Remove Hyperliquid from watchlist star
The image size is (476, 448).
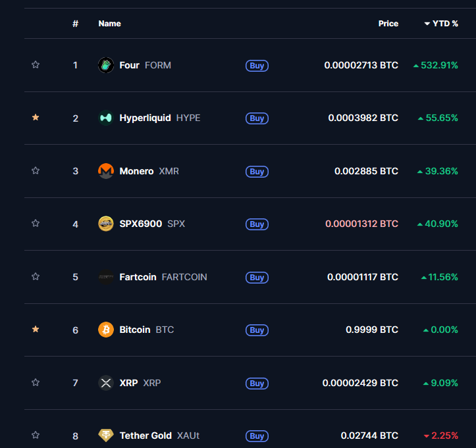click(x=36, y=117)
